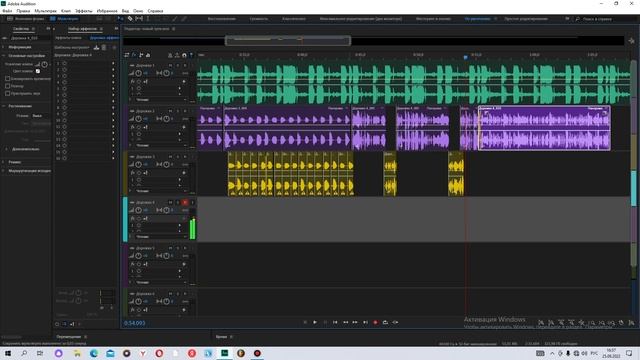Open the Избранное menu

click(107, 11)
